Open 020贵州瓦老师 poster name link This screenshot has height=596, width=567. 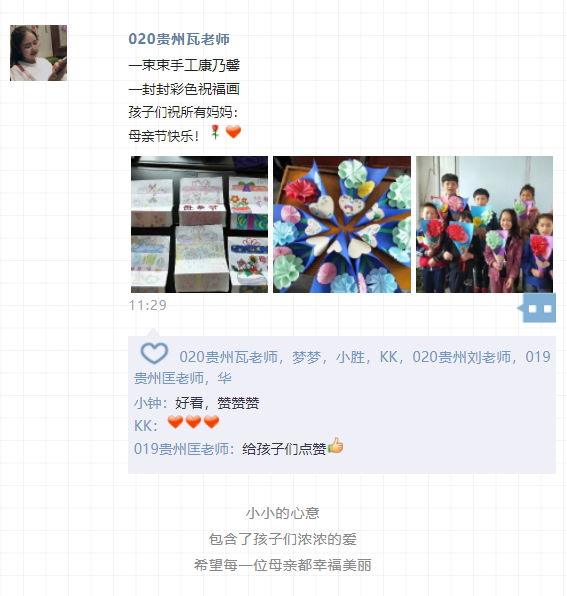(x=179, y=39)
